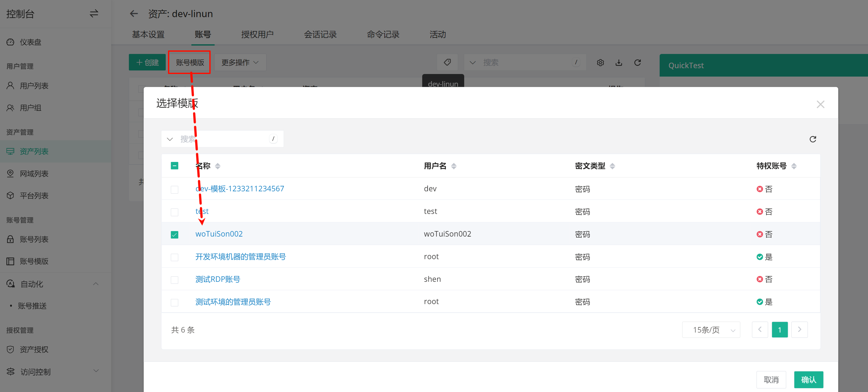Uncheck the woTuiSon002 template checkbox
Screen dimensions: 868x392
click(x=174, y=234)
